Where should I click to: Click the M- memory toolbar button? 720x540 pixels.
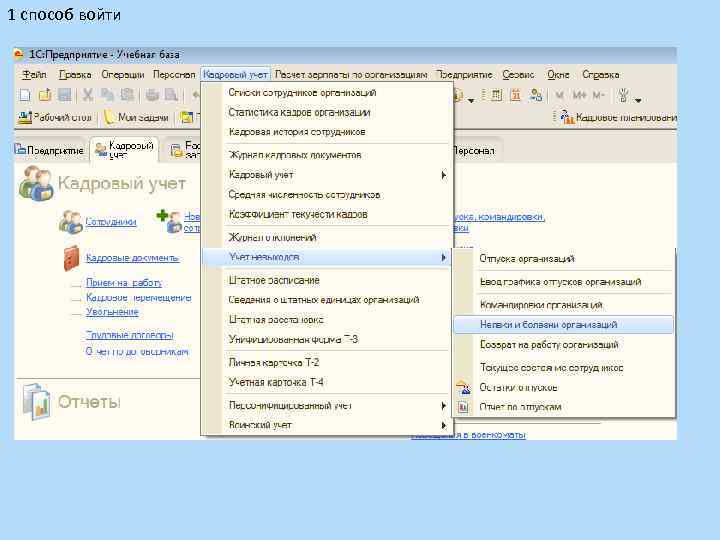598,95
